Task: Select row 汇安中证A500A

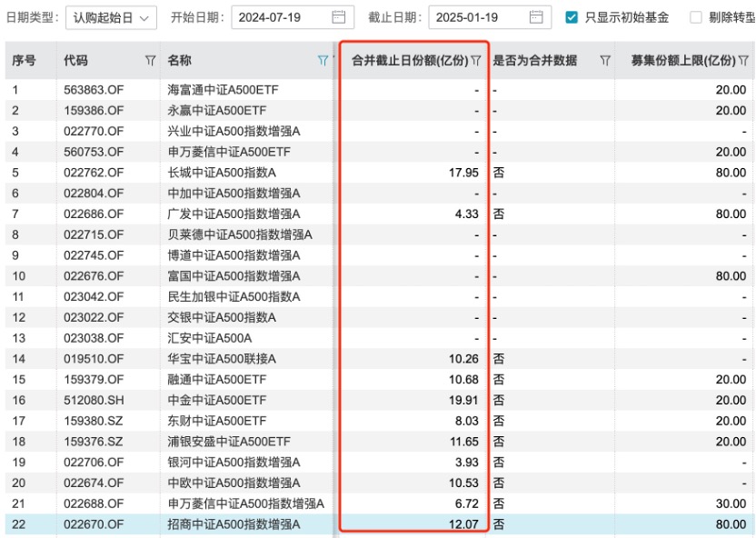Action: [380, 338]
